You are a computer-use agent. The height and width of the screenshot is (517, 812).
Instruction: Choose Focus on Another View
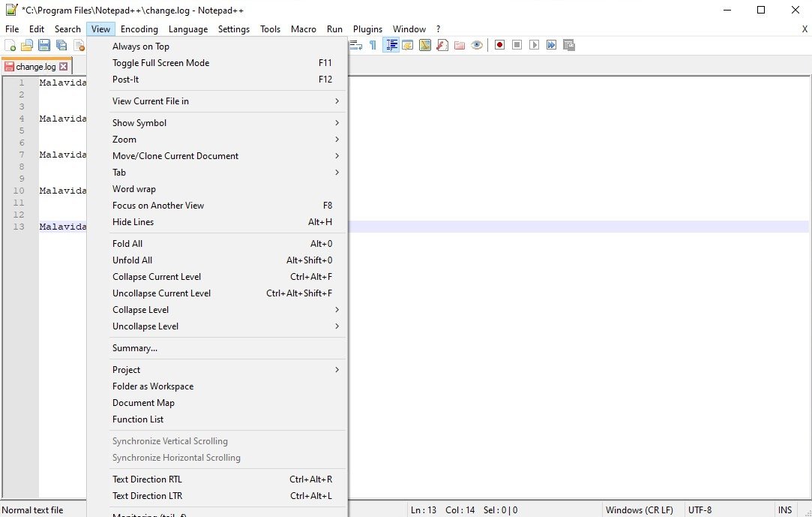click(x=217, y=206)
